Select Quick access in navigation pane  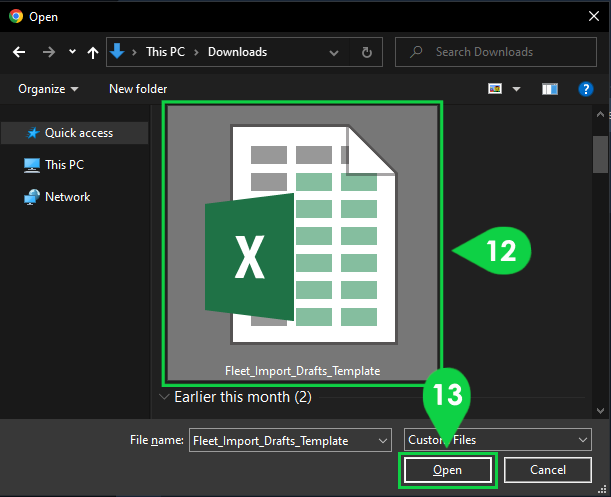click(x=74, y=133)
